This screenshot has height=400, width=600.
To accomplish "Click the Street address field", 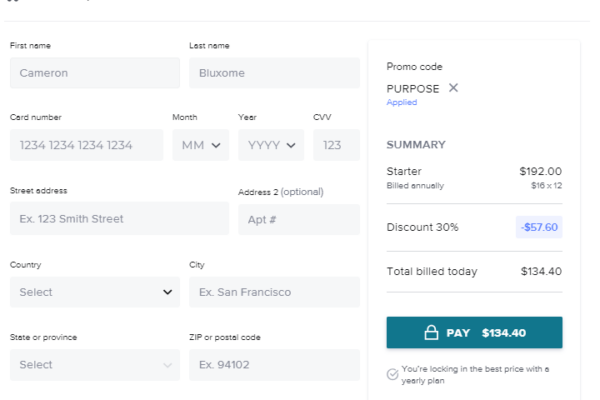I will [x=119, y=219].
